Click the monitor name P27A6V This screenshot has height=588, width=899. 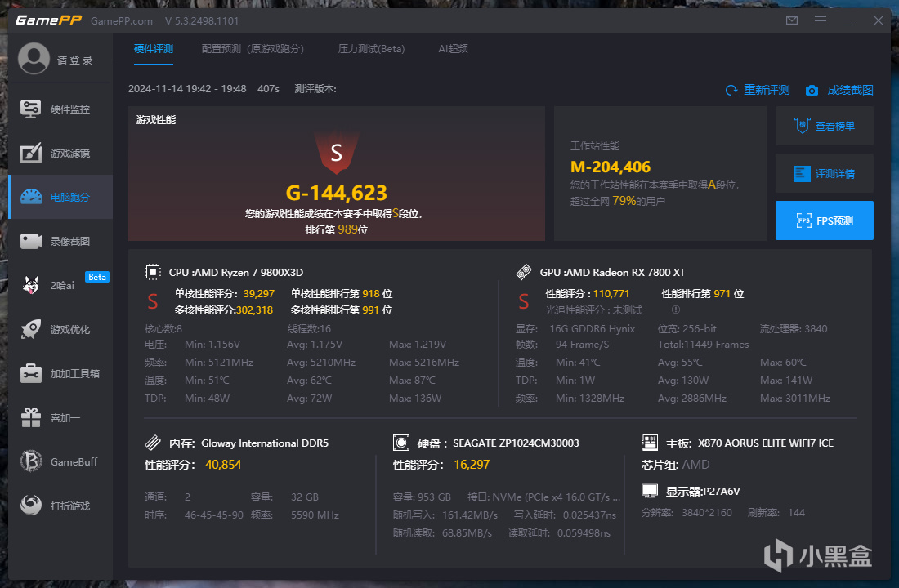(x=722, y=491)
